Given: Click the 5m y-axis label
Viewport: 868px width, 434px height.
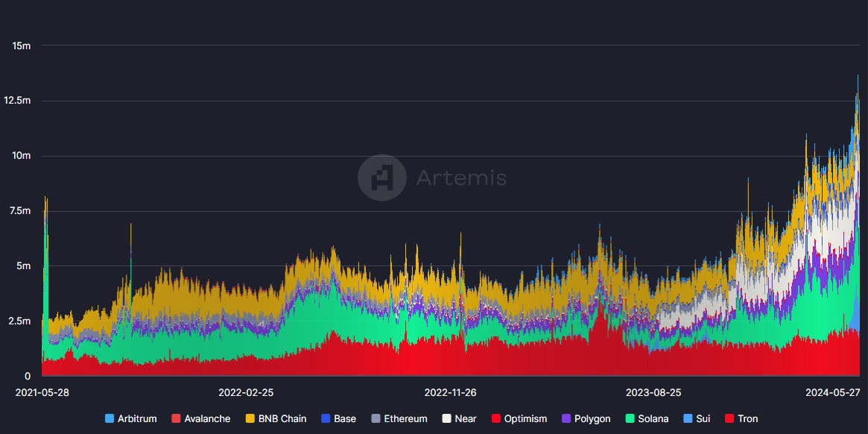Looking at the screenshot, I should coord(23,265).
